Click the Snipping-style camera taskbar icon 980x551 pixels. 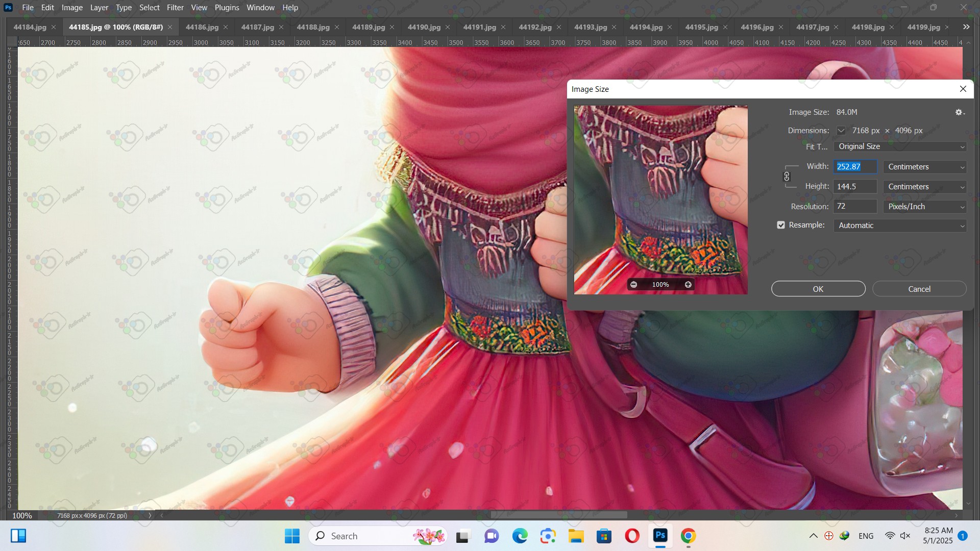pyautogui.click(x=548, y=536)
